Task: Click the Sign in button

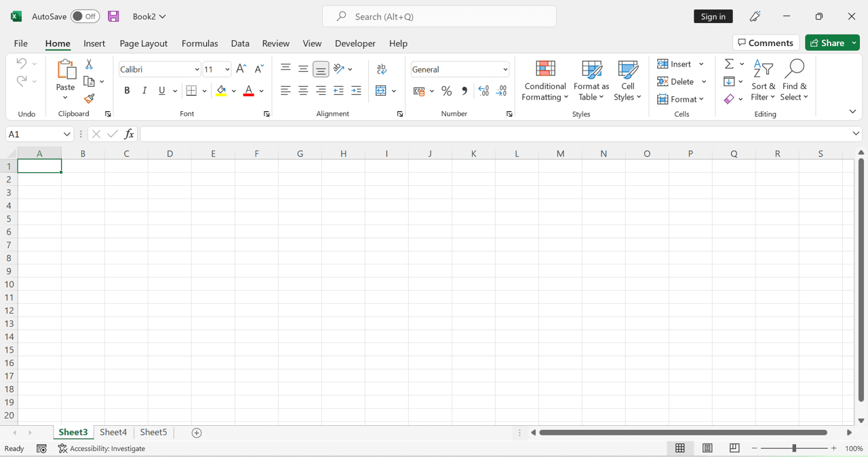Action: point(713,16)
